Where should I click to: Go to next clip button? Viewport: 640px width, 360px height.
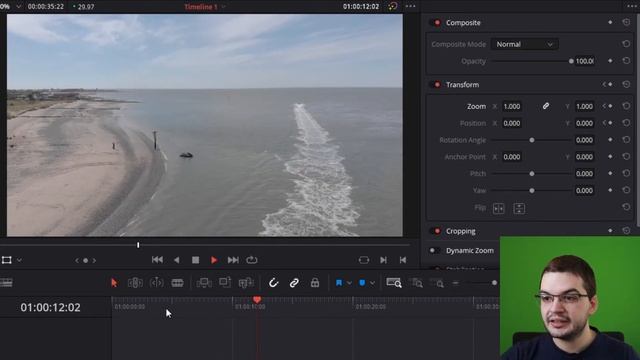coord(383,260)
